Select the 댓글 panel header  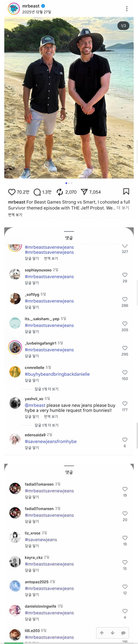pyautogui.click(x=69, y=238)
